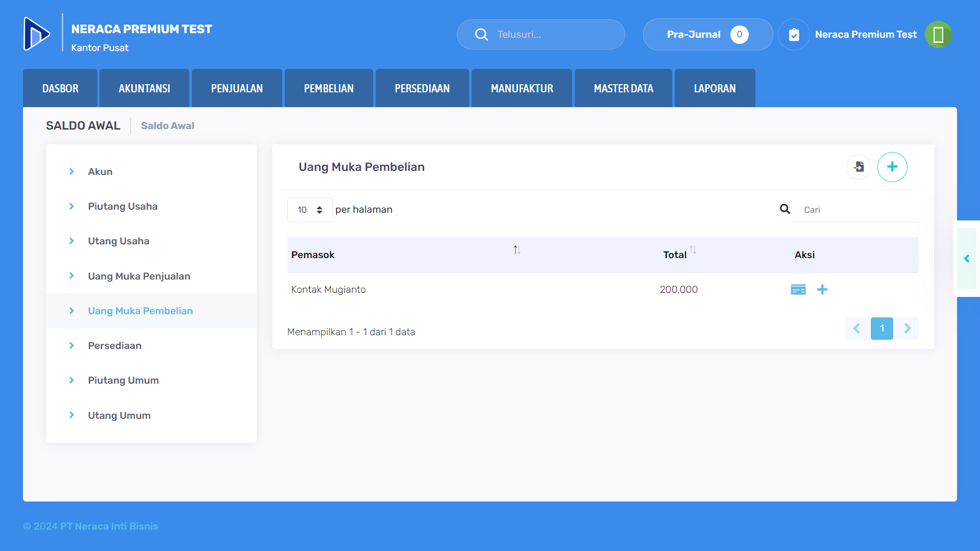This screenshot has width=980, height=551.
Task: Click the import file icon button
Action: [x=859, y=167]
